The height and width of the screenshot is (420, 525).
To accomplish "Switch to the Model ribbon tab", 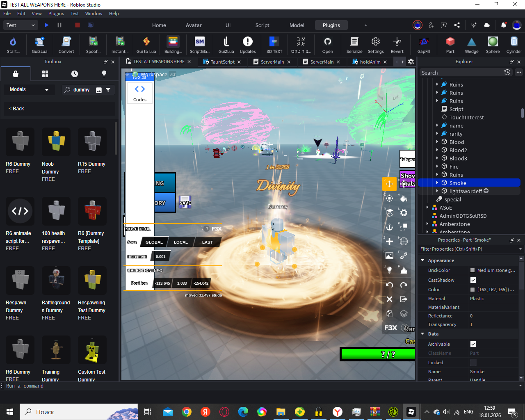I will coord(297,25).
